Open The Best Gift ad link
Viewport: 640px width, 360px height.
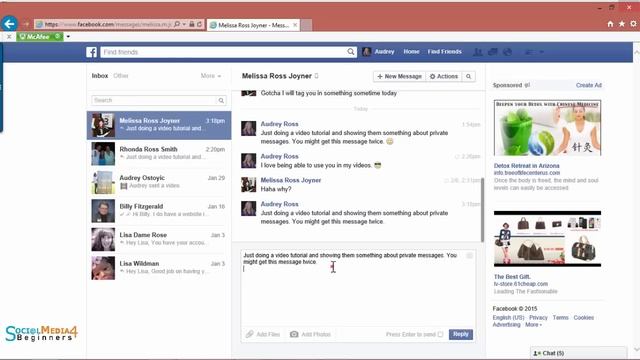coord(512,277)
